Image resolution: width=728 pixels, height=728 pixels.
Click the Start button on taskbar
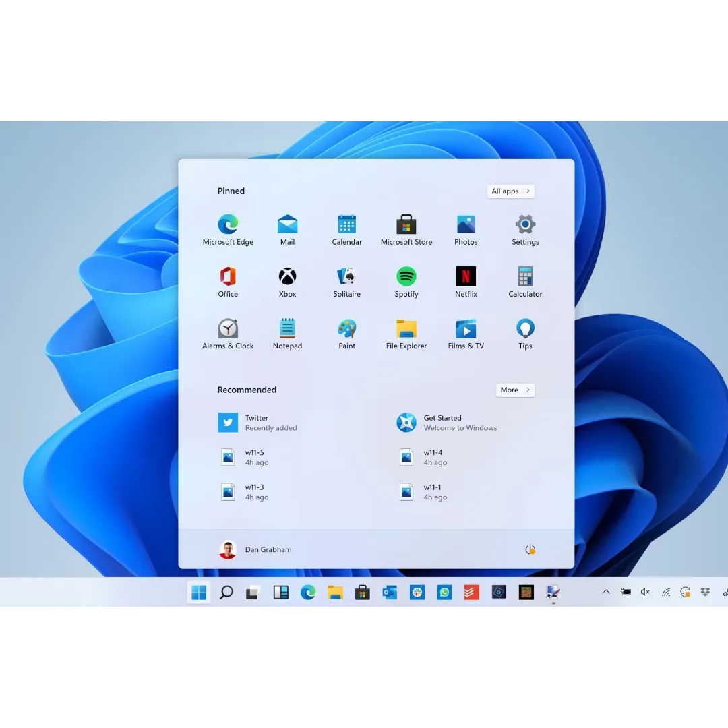(x=199, y=593)
